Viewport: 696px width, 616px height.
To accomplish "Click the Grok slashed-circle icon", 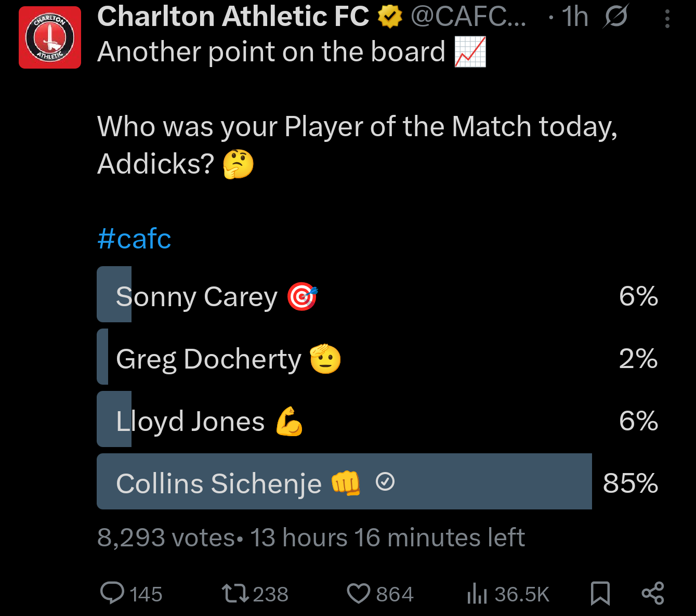I will [x=616, y=17].
